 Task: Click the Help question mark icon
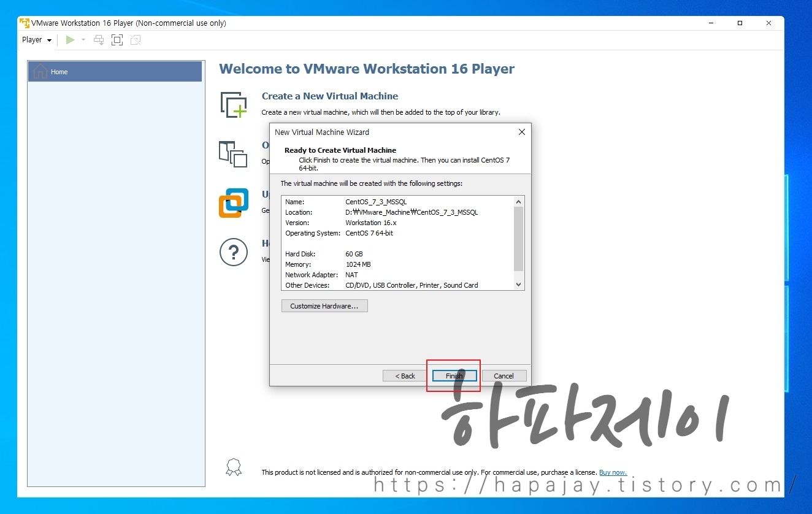[x=234, y=252]
